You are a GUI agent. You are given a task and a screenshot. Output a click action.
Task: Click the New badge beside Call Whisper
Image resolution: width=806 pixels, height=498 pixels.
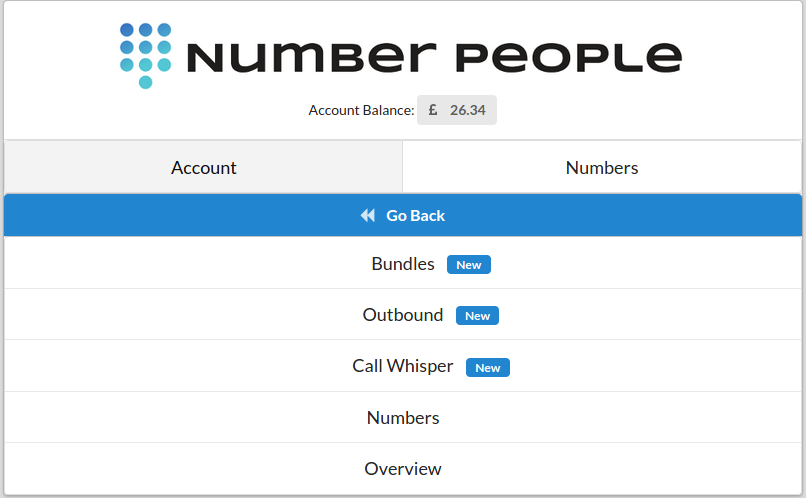point(488,367)
